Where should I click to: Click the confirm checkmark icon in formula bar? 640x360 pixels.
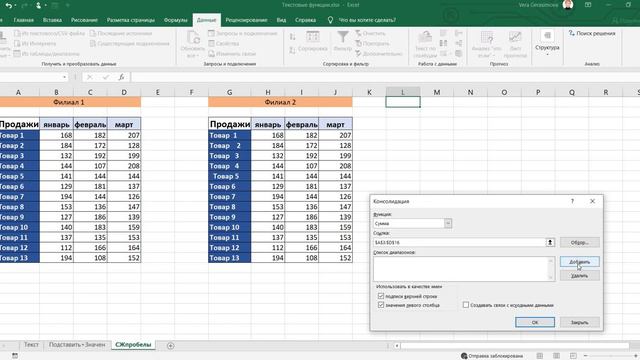pyautogui.click(x=106, y=77)
